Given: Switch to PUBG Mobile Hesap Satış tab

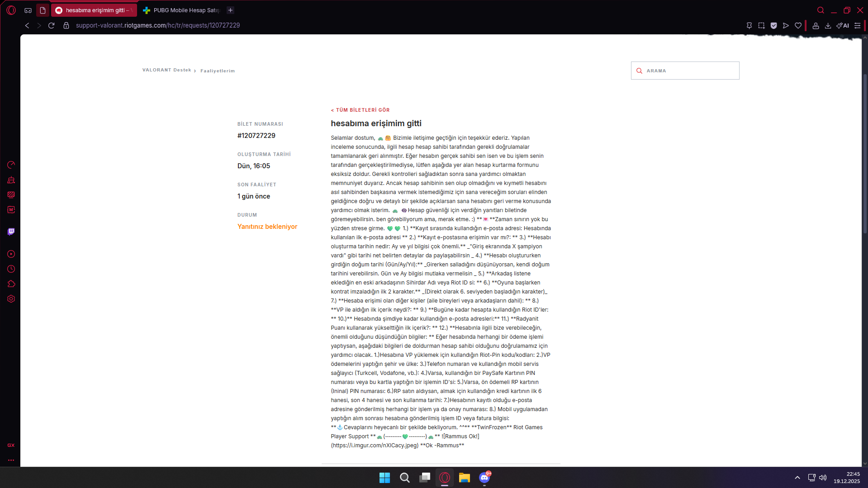Looking at the screenshot, I should [x=180, y=10].
